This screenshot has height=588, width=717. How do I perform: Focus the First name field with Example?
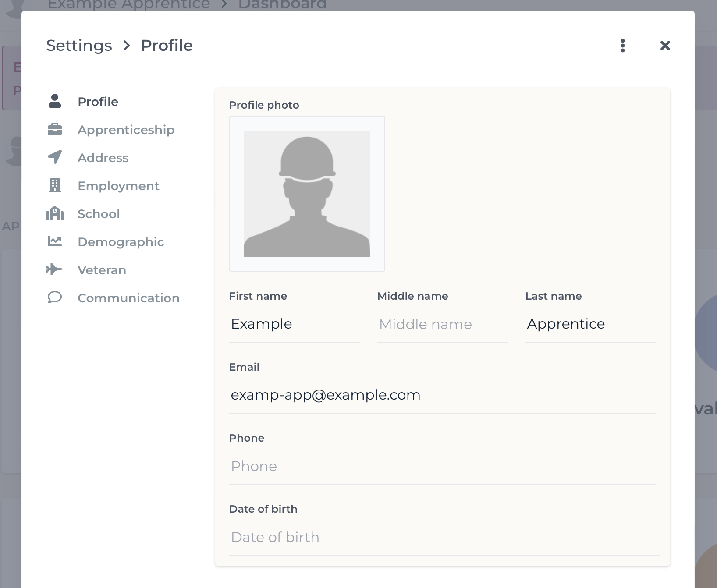pyautogui.click(x=295, y=324)
